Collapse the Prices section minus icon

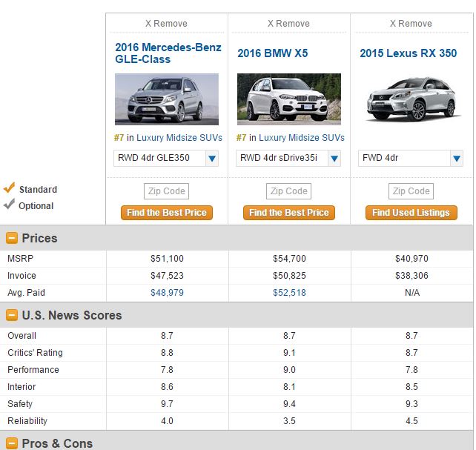pyautogui.click(x=12, y=238)
